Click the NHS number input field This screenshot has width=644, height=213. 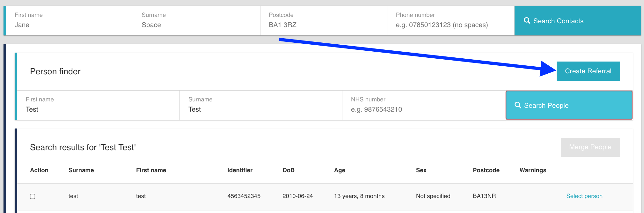click(423, 109)
